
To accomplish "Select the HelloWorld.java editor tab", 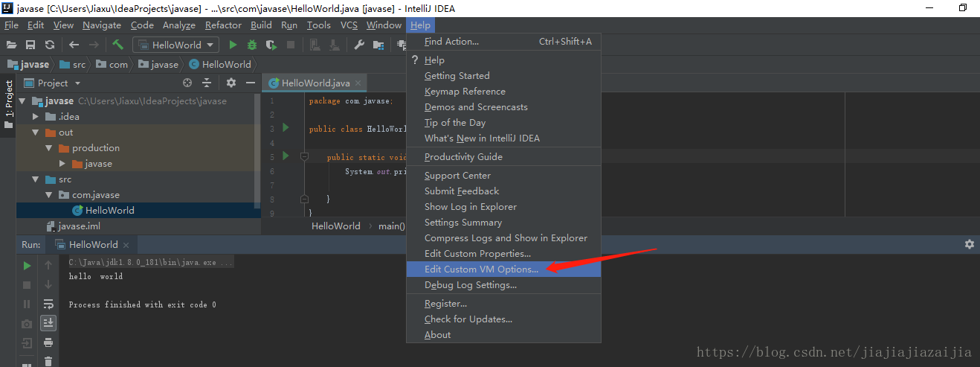I will tap(315, 83).
